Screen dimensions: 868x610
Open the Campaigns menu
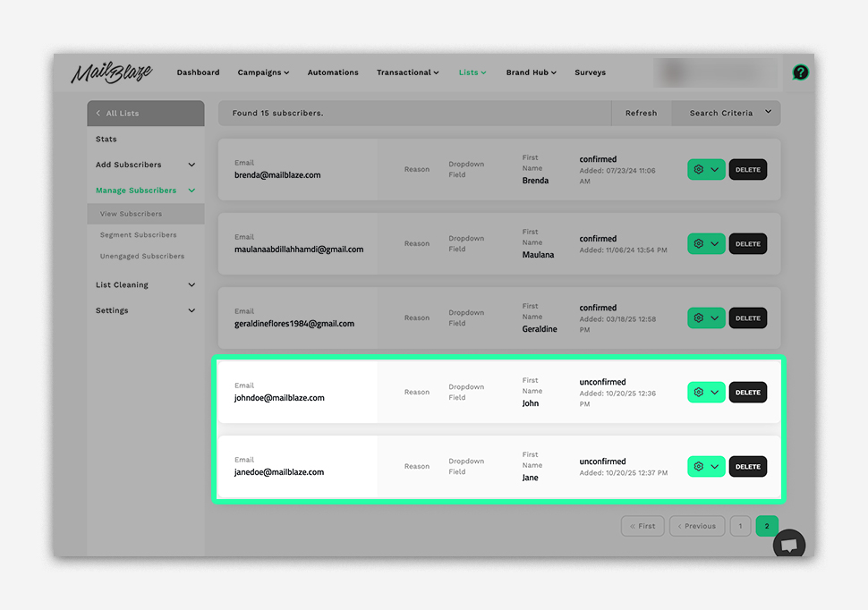tap(263, 72)
